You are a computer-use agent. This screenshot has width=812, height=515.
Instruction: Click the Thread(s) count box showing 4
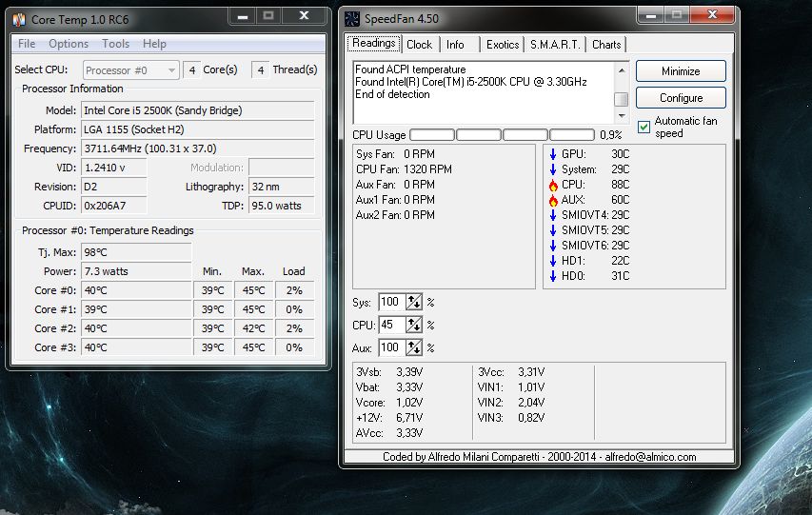click(x=261, y=69)
